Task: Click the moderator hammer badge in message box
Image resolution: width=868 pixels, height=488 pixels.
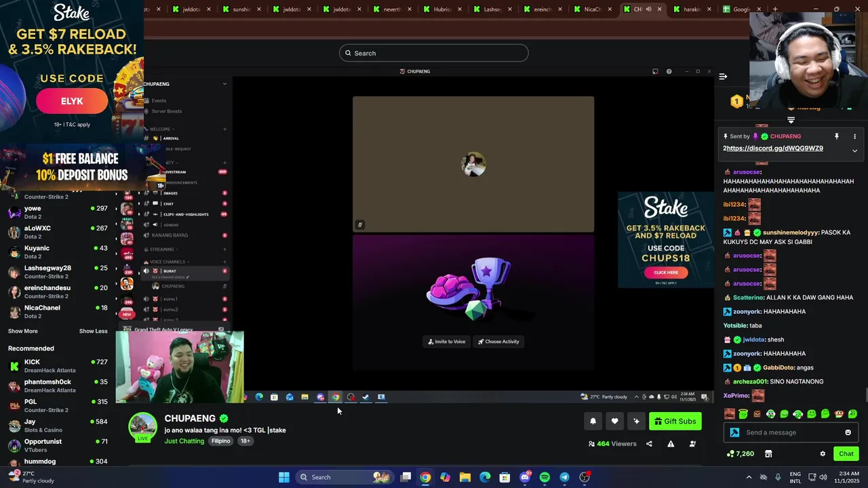Action: tap(734, 432)
